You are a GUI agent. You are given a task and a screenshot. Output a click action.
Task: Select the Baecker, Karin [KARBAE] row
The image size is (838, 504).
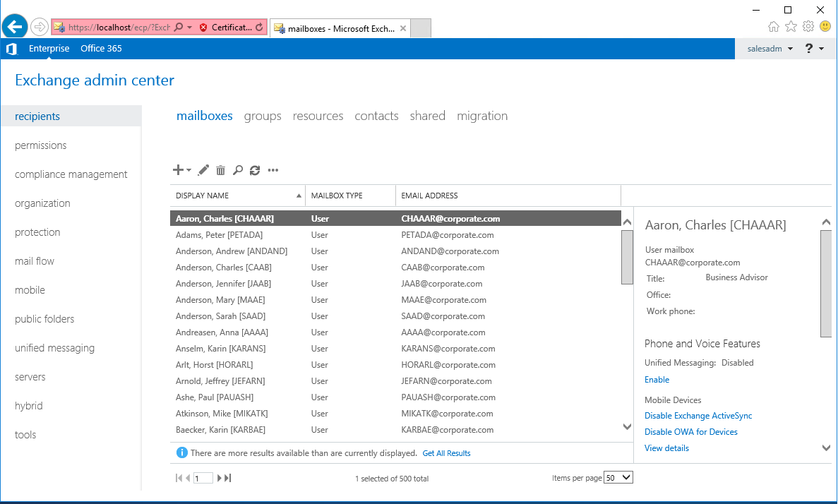tap(395, 430)
